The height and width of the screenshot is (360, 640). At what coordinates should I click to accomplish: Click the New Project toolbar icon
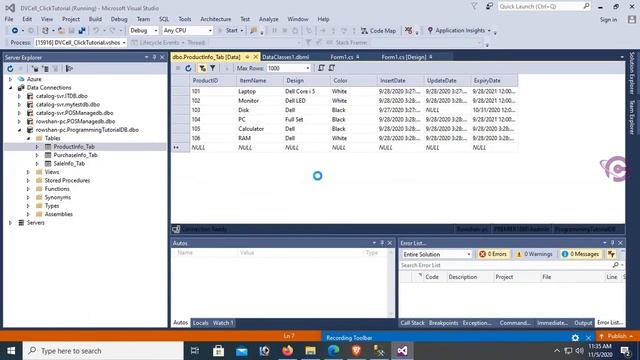pyautogui.click(x=45, y=31)
